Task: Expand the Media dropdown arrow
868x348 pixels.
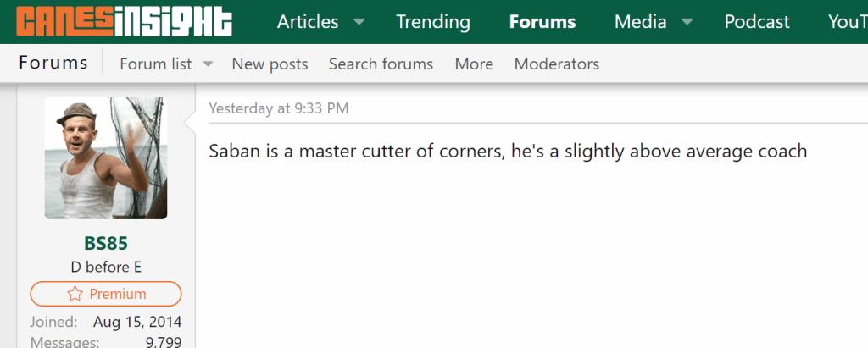Action: tap(687, 22)
